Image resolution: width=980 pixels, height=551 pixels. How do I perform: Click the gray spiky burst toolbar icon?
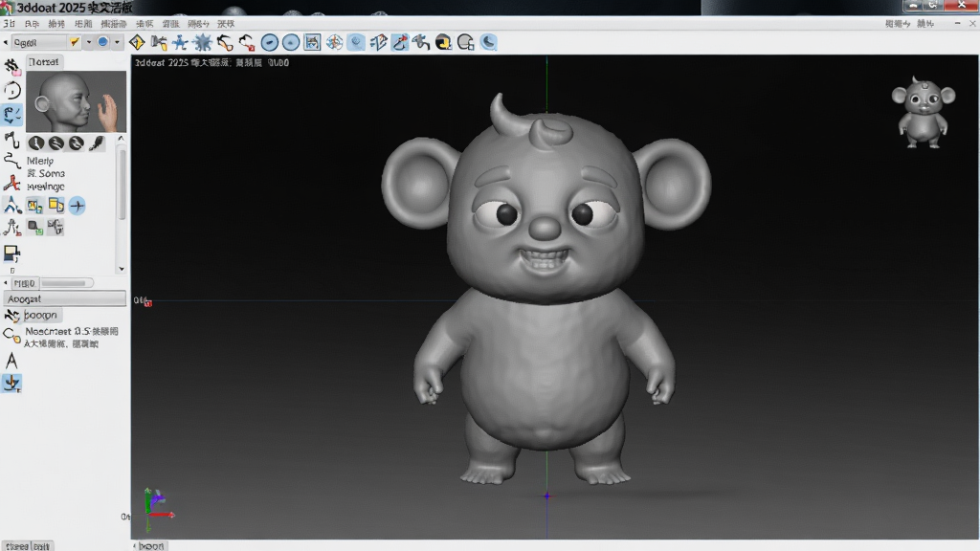pos(203,42)
